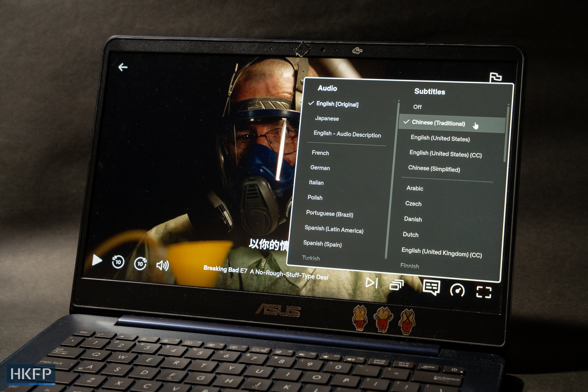Pick Danish subtitles
Screen dimensions: 588x392
click(x=413, y=219)
